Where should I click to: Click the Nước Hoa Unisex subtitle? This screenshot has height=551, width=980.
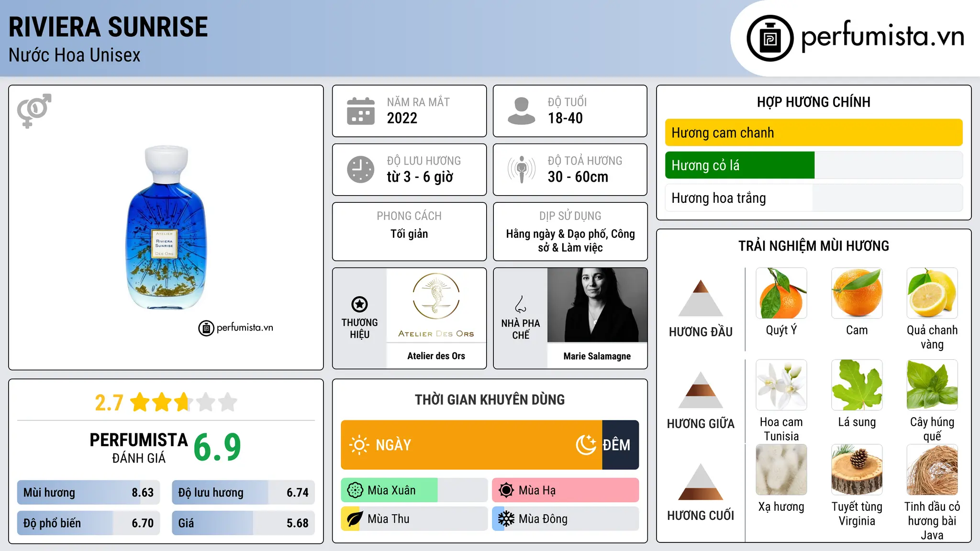pyautogui.click(x=74, y=55)
